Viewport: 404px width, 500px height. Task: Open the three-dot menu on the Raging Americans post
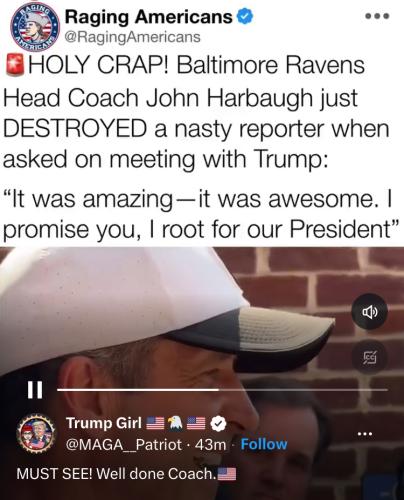[377, 16]
